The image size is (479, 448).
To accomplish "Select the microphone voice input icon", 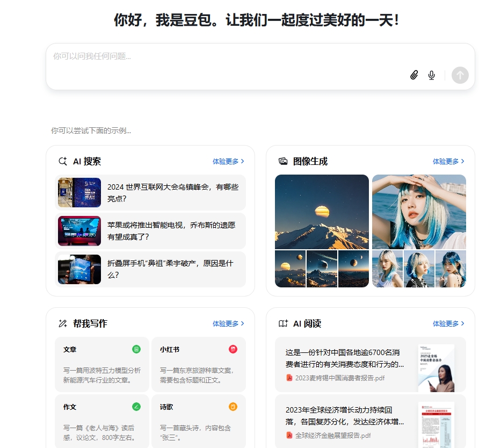I will (x=431, y=75).
